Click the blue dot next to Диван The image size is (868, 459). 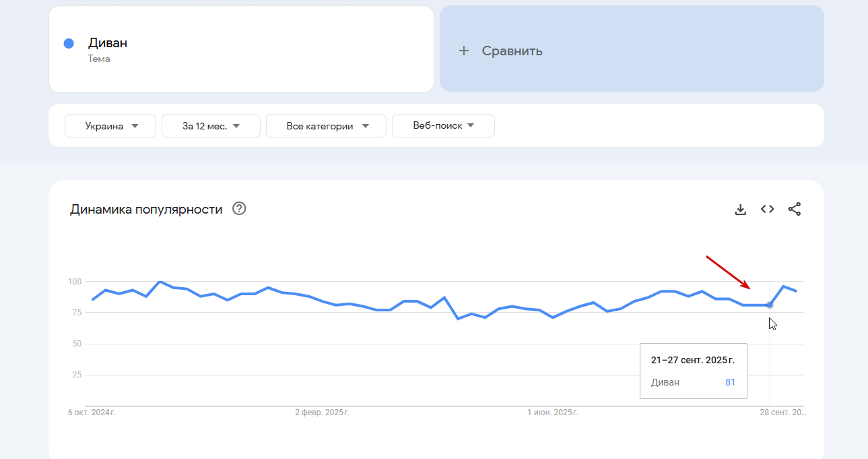[x=69, y=43]
